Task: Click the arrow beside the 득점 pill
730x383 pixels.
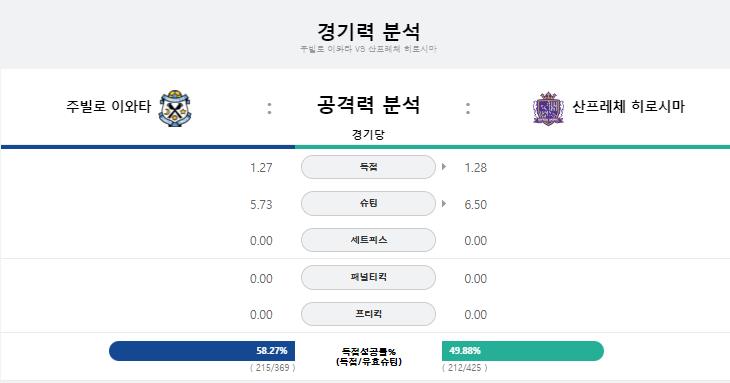Action: (x=444, y=167)
